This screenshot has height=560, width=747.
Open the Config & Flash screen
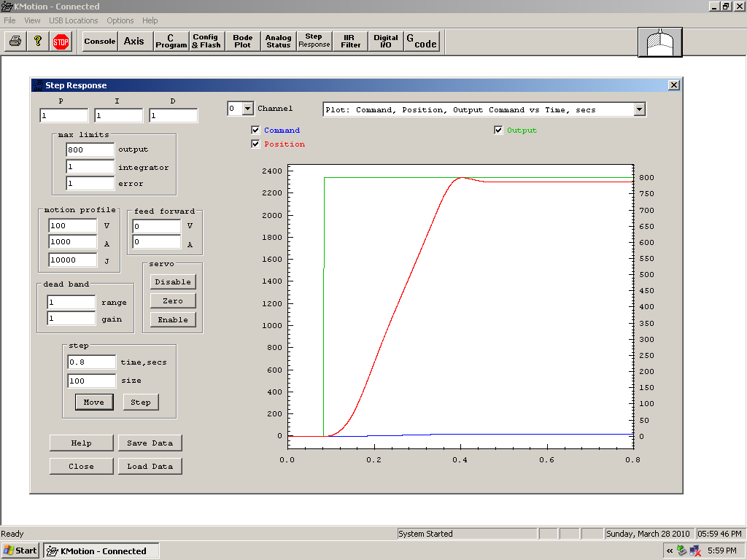click(x=206, y=42)
